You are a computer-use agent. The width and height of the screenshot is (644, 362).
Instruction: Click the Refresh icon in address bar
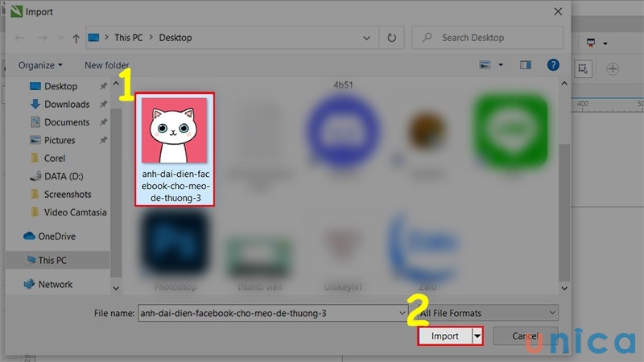pos(391,38)
